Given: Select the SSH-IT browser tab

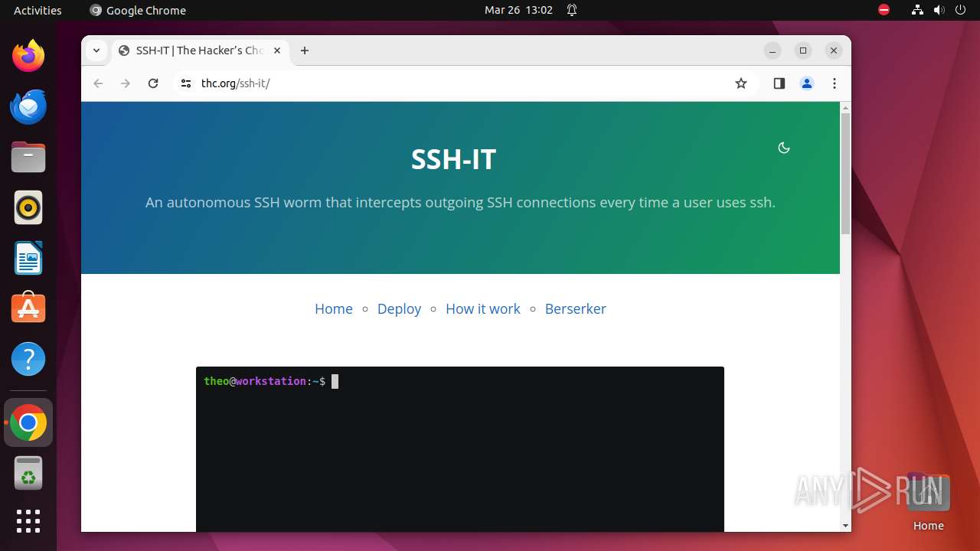Looking at the screenshot, I should (x=201, y=51).
